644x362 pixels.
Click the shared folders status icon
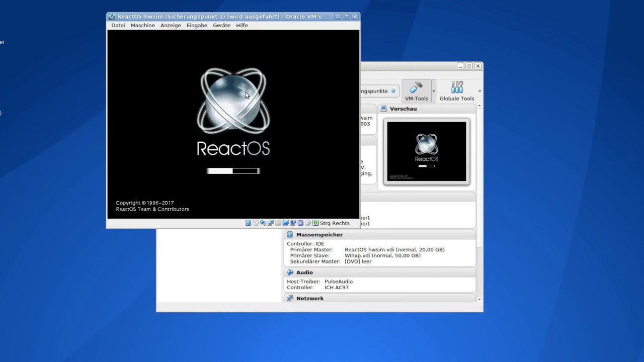pos(278,223)
